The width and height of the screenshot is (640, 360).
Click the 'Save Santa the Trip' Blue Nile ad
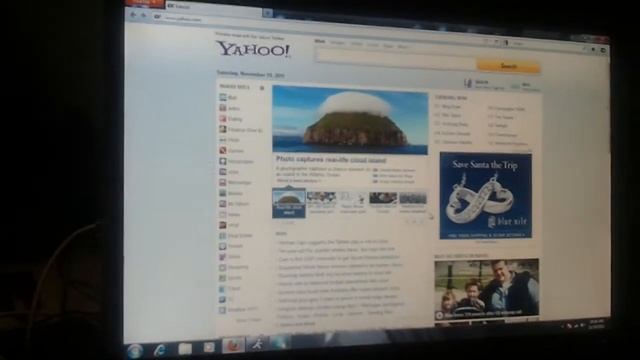[x=486, y=196]
